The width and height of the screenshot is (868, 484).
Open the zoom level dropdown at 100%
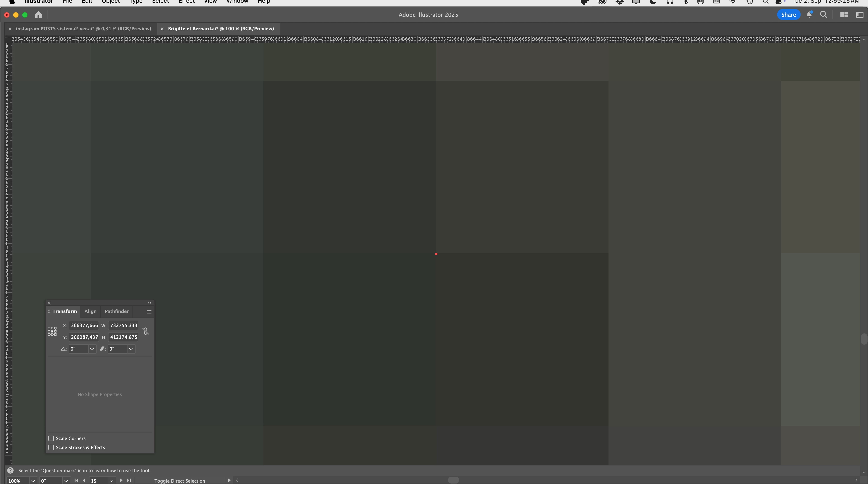(x=33, y=481)
